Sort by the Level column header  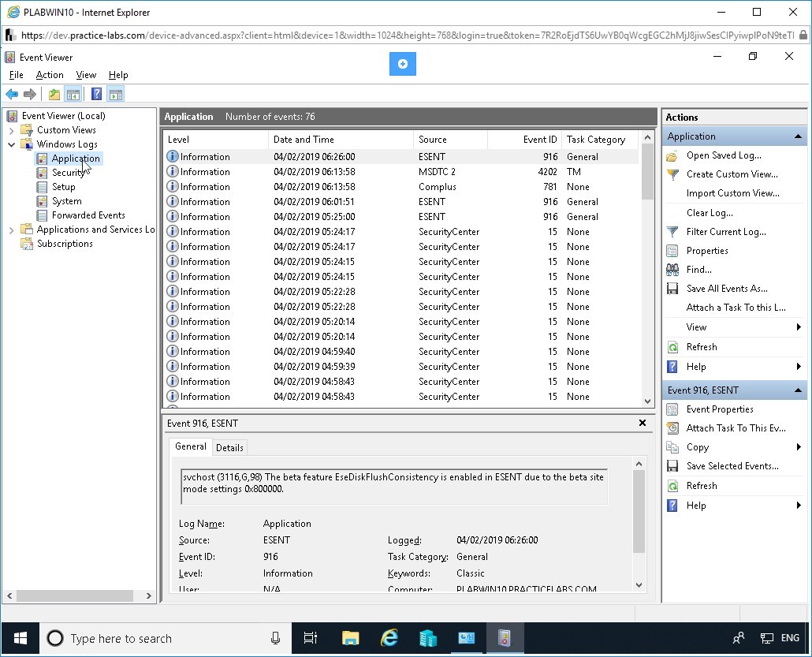(x=216, y=140)
